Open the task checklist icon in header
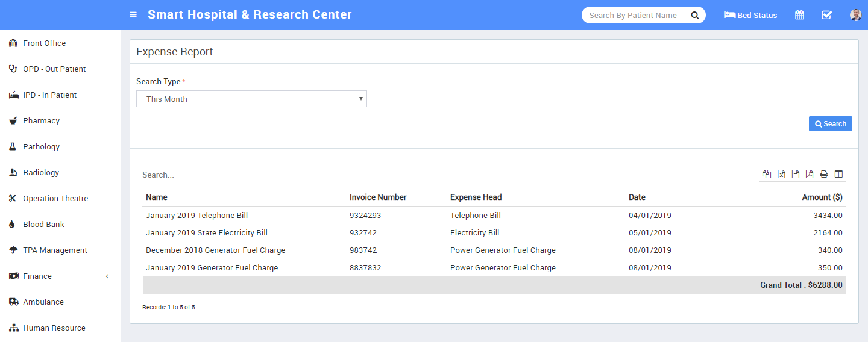 click(x=826, y=15)
